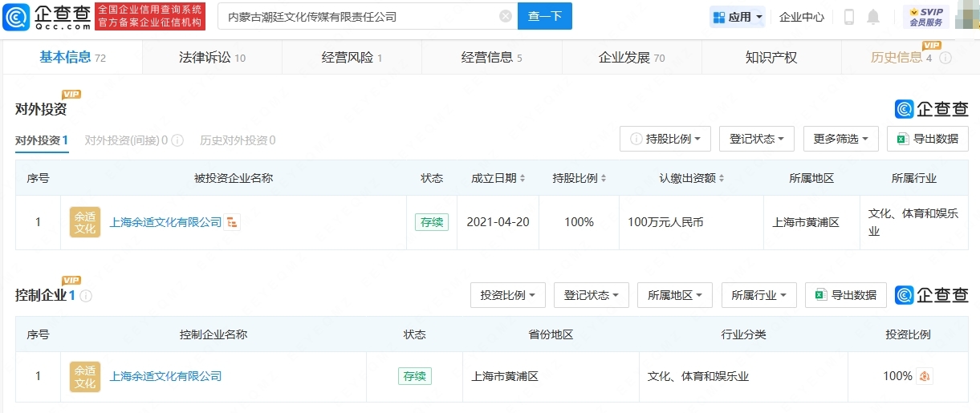
Task: Click the orange icon next to 100% 投资比例
Action: [x=925, y=376]
